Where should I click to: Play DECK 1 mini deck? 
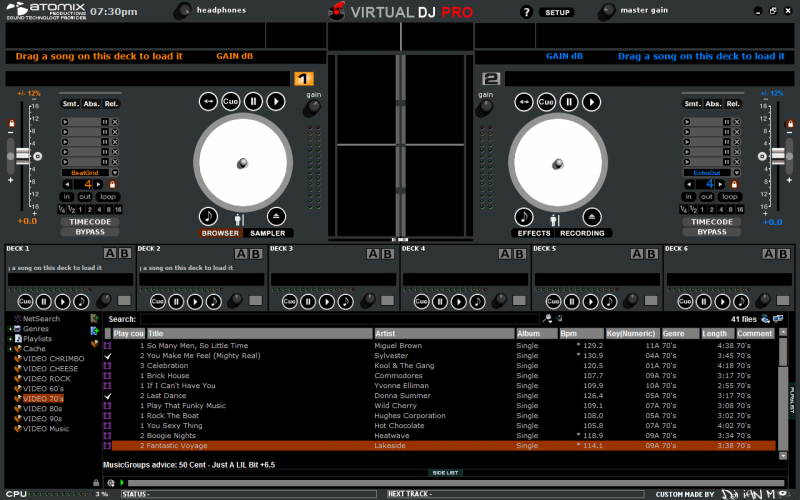pyautogui.click(x=62, y=302)
